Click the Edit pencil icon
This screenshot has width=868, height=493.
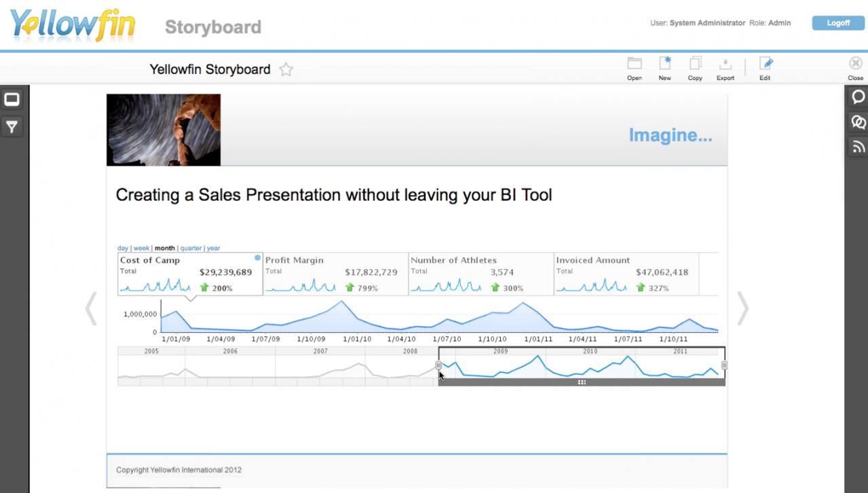tap(765, 65)
